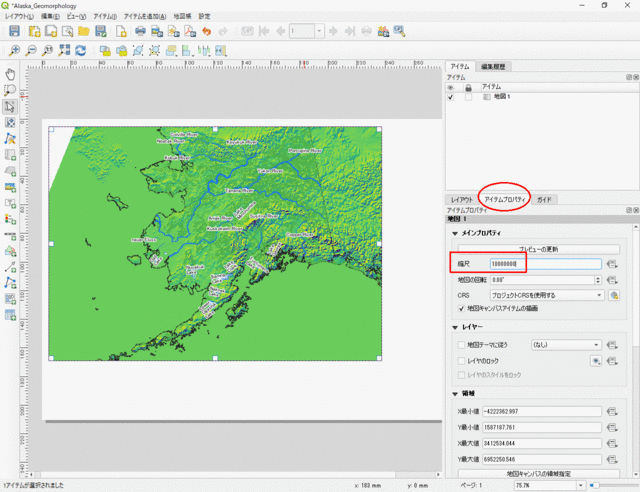
Task: Open the atlas page number dropdown
Action: coord(319,31)
